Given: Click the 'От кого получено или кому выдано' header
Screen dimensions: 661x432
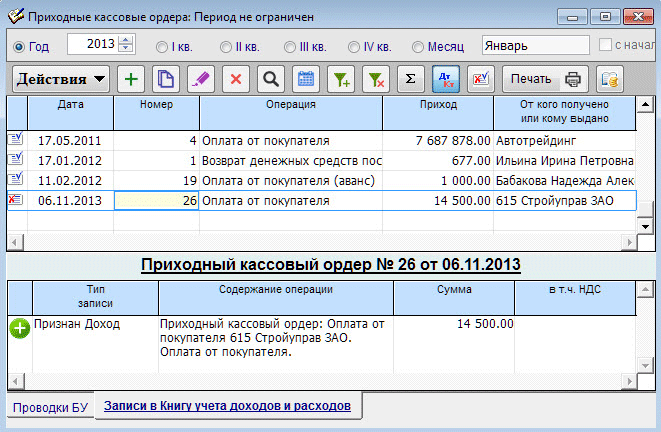Looking at the screenshot, I should 564,113.
